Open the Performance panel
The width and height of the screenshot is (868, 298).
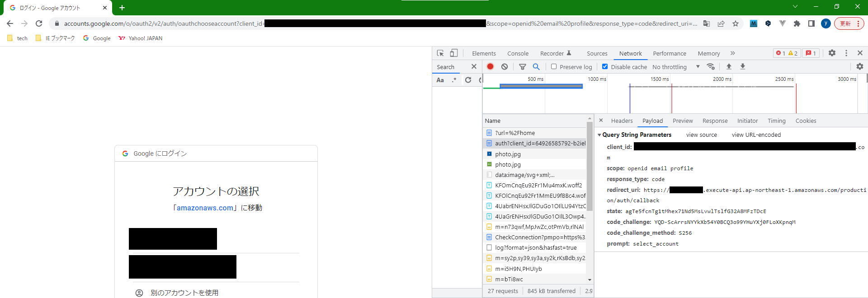[670, 53]
